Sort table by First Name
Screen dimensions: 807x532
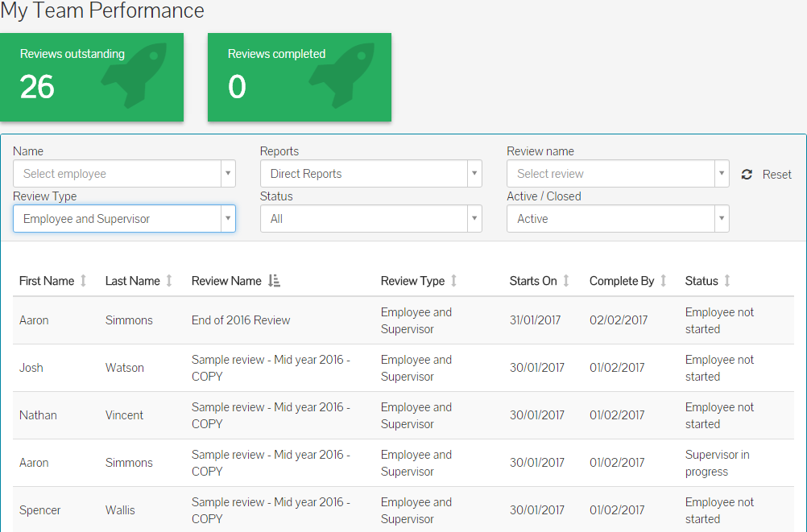tap(84, 281)
